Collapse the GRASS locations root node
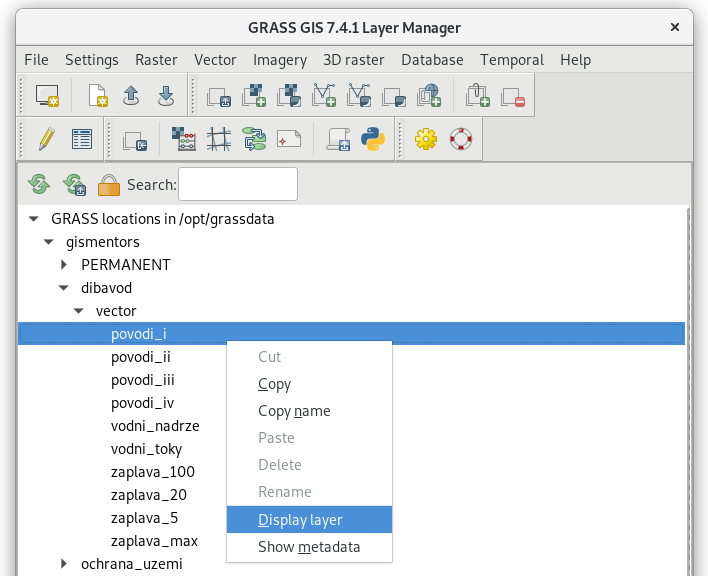The height and width of the screenshot is (576, 708). coord(33,219)
